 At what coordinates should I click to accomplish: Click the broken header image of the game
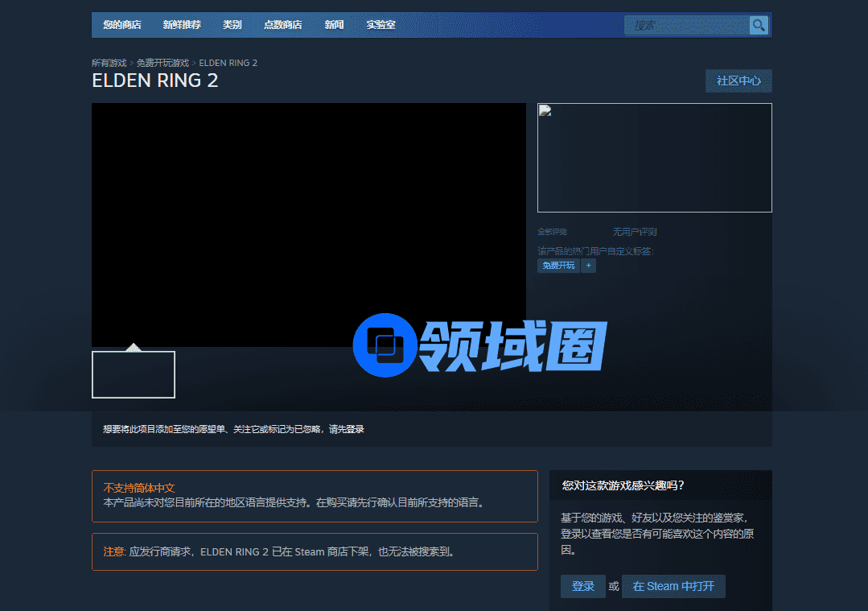tap(654, 158)
